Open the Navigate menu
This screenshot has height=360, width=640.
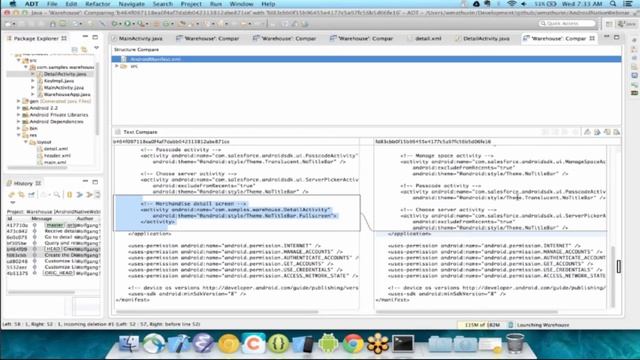(131, 4)
